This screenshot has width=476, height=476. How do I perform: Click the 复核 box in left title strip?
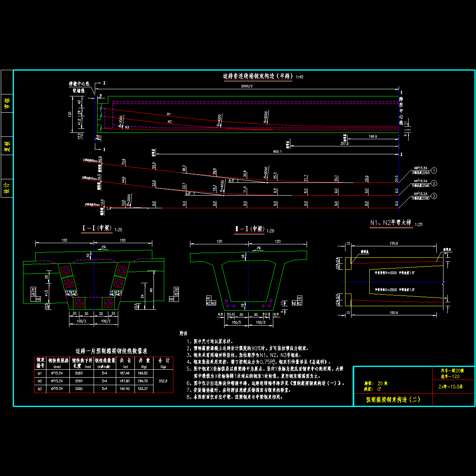[x=7, y=146]
